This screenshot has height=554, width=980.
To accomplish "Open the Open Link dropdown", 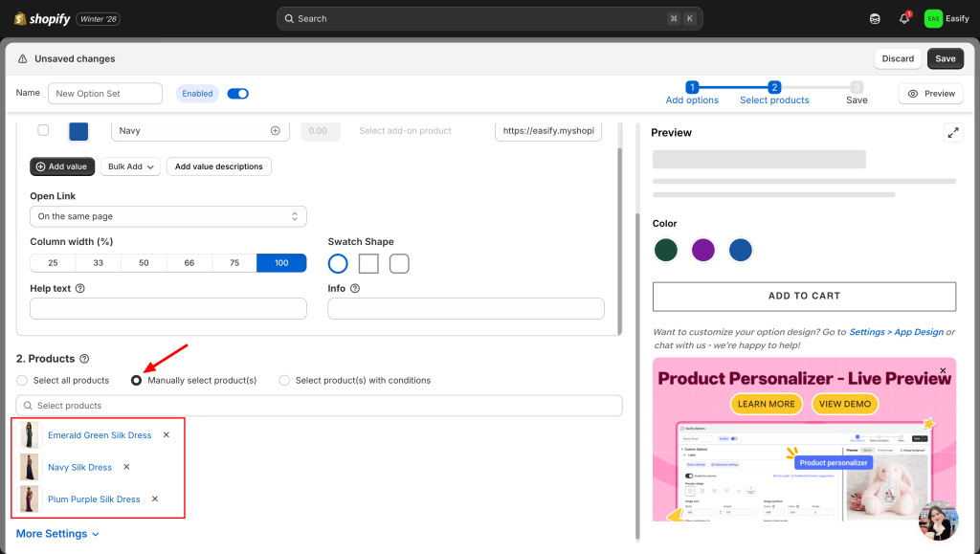I will pyautogui.click(x=167, y=217).
